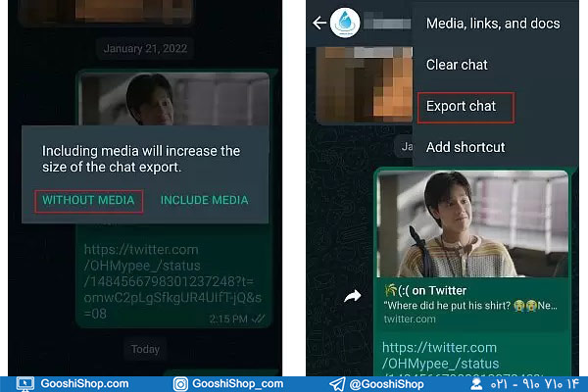Open the pixelated image in right chat
588x392 pixels.
tap(365, 84)
